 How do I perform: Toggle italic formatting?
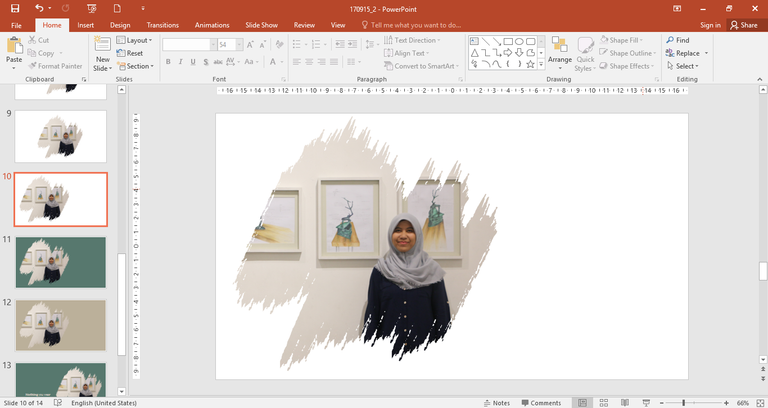coord(180,61)
